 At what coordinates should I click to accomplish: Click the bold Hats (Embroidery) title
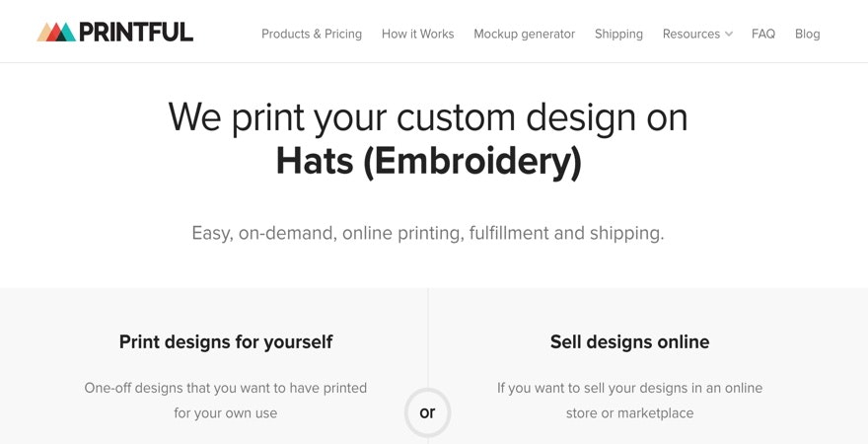(428, 162)
